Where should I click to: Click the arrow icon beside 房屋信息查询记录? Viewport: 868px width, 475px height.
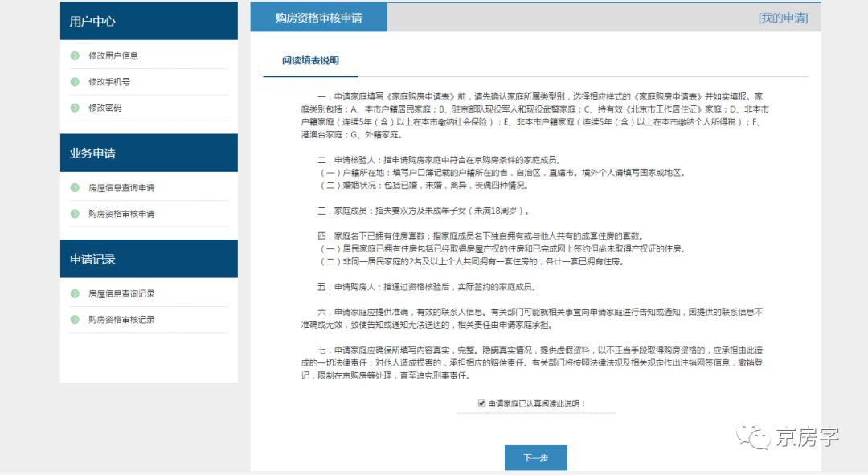click(74, 293)
